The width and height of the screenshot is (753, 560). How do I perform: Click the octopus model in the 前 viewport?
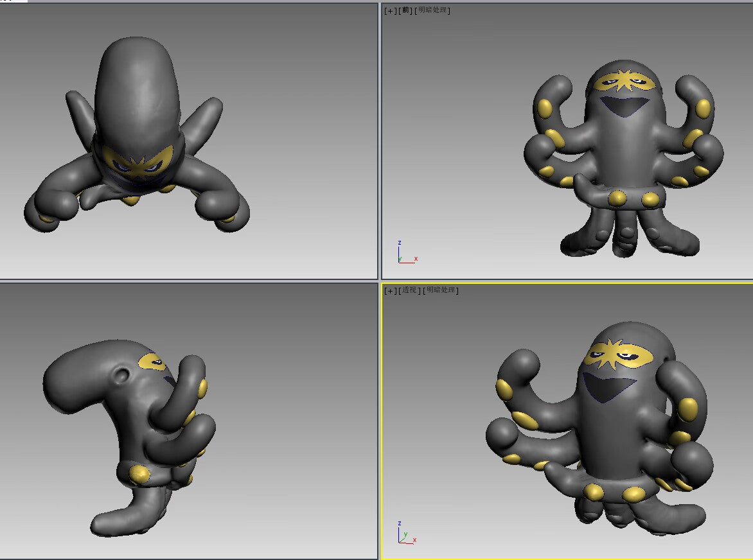pos(623,159)
